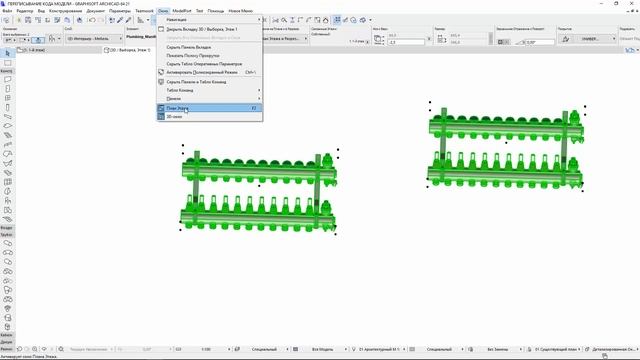640x360 pixels.
Task: Click the rotation angle input field
Action: point(540,42)
